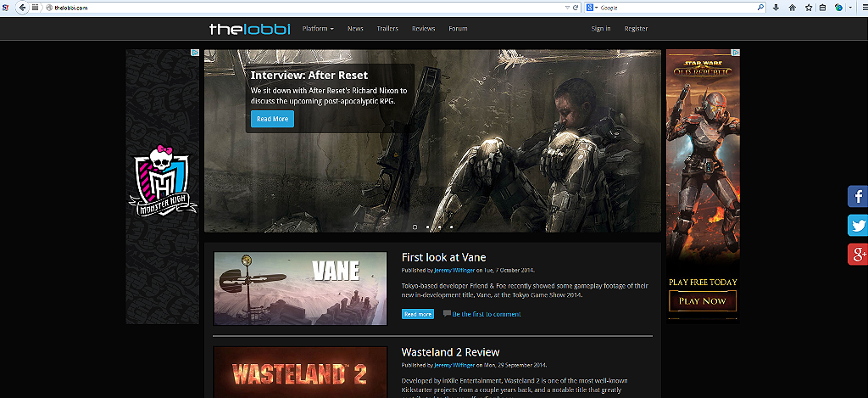Expand the Platform dropdown menu

pos(318,29)
